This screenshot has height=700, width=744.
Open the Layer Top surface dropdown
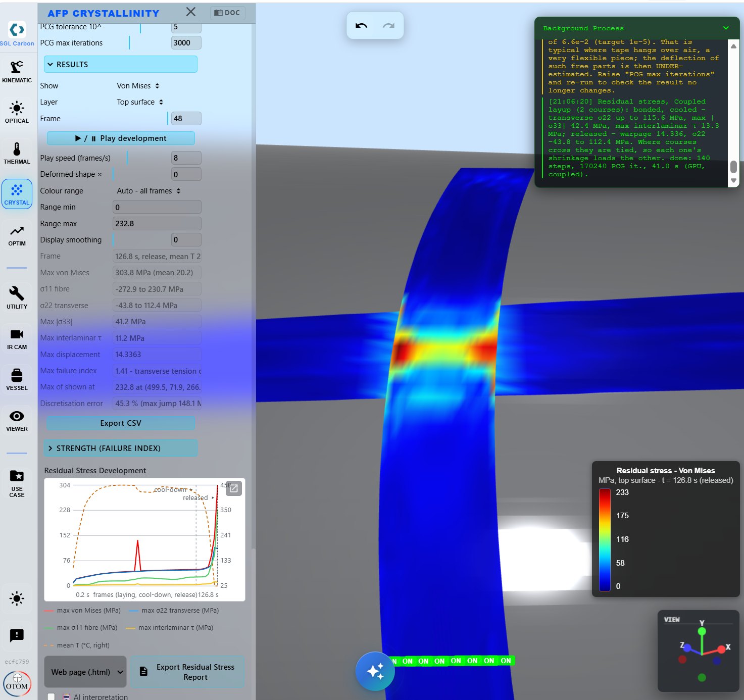coord(140,102)
